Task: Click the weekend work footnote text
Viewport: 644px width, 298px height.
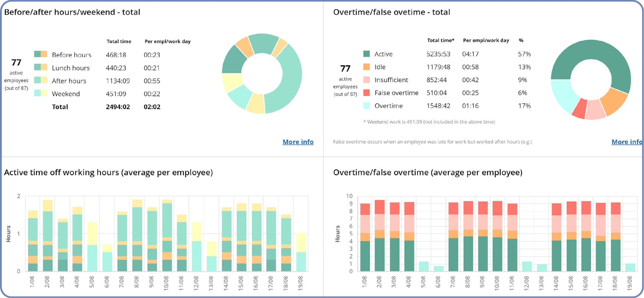Action: [429, 122]
